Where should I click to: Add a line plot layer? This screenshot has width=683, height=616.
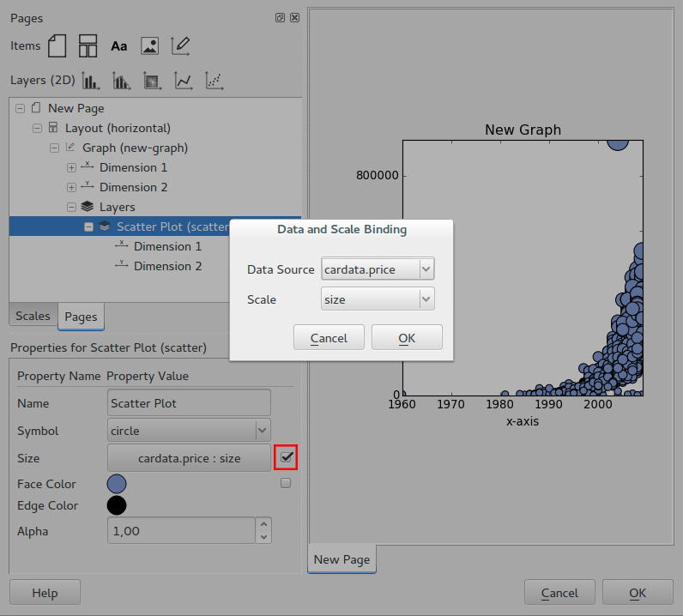point(183,81)
